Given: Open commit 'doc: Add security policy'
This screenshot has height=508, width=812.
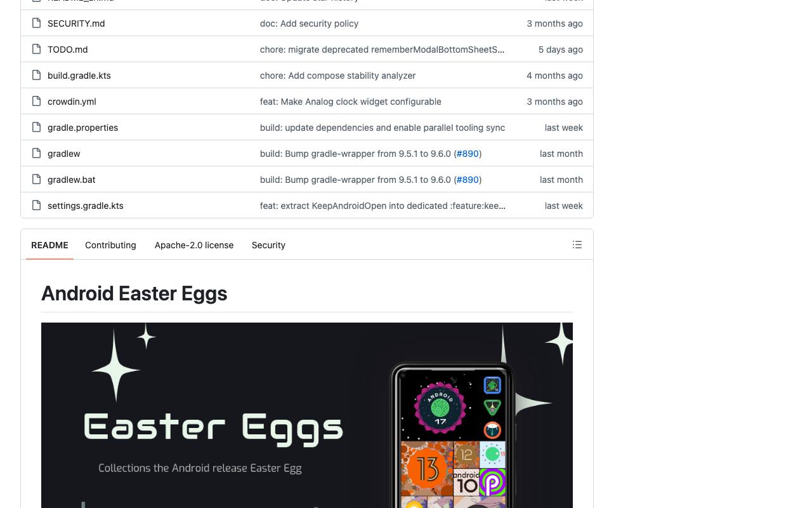Looking at the screenshot, I should 309,23.
